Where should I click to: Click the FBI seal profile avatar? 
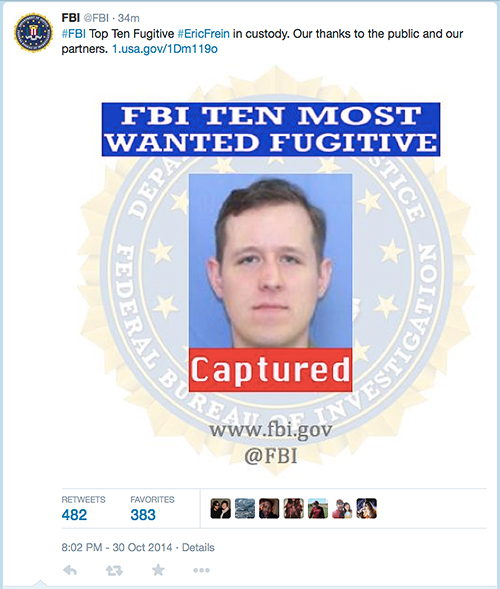33,33
